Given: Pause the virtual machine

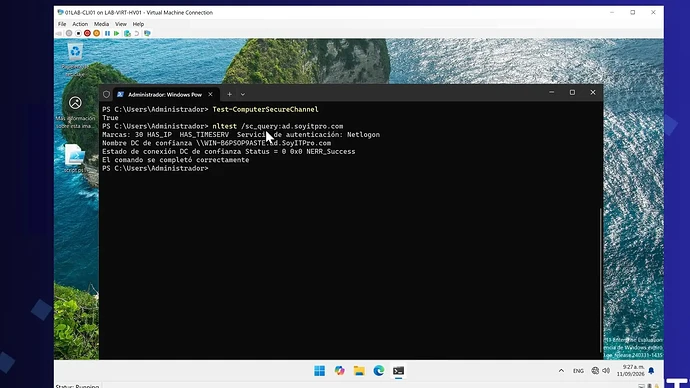Looking at the screenshot, I should pyautogui.click(x=107, y=33).
